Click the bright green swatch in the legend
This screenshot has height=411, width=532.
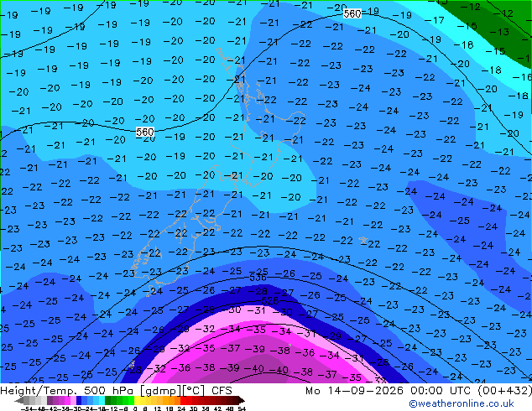pos(131,401)
